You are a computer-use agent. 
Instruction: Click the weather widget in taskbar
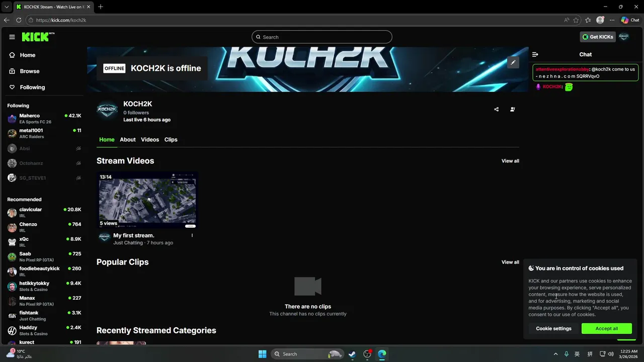pyautogui.click(x=19, y=353)
